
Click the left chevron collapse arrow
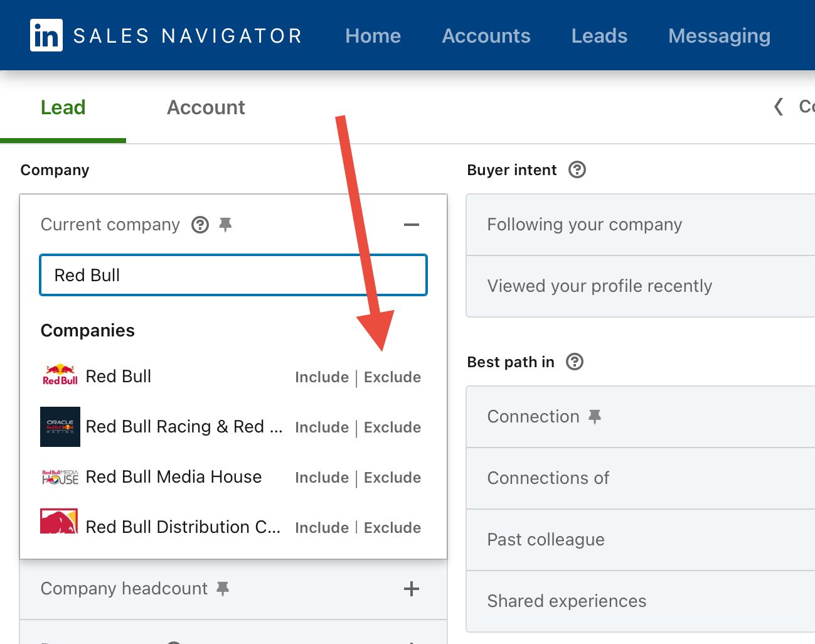point(779,107)
